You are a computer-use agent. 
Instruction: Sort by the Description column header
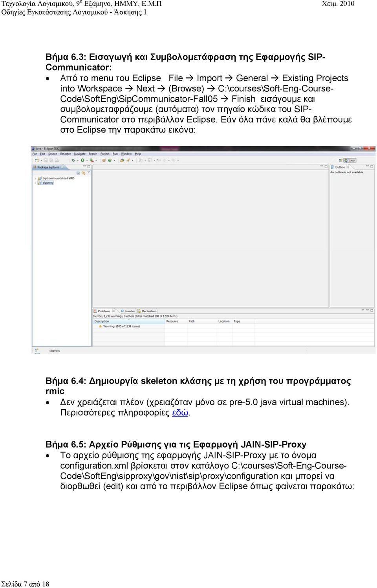coord(129,321)
